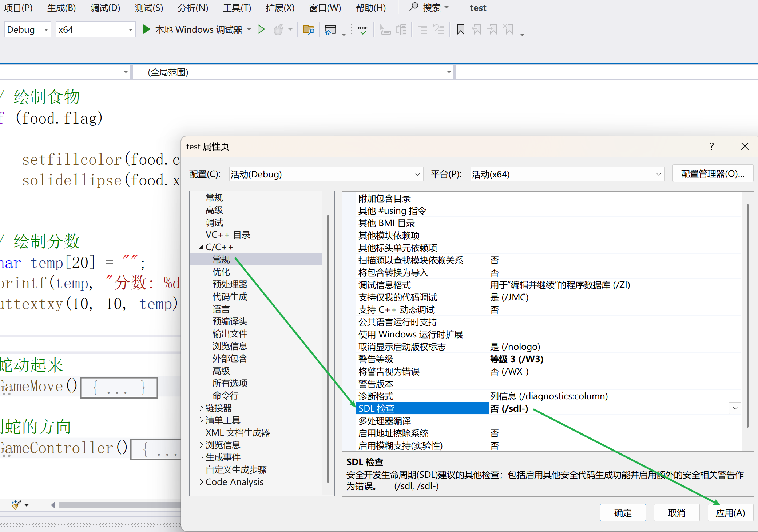Toggle the bookmark icon in the toolbar
The image size is (758, 532).
(x=460, y=29)
